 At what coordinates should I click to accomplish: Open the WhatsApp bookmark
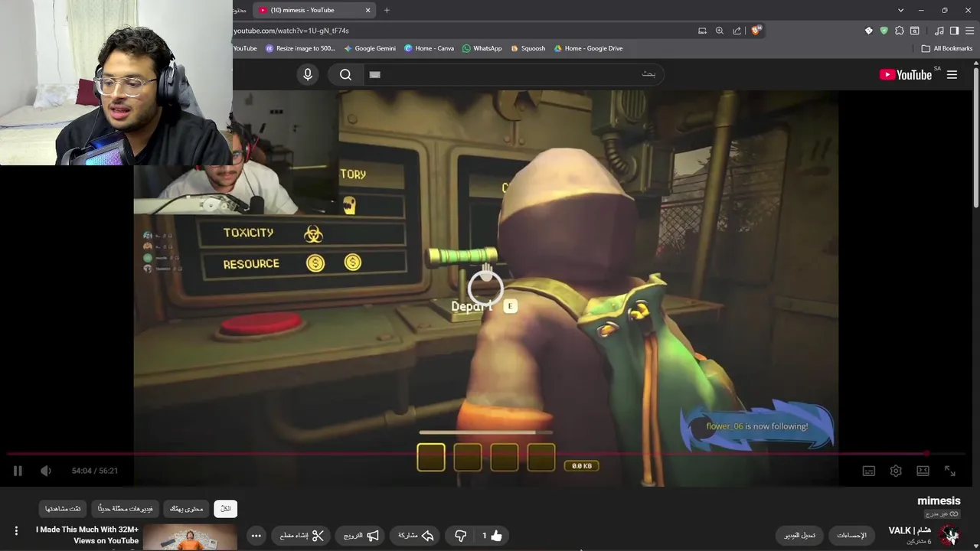click(482, 48)
